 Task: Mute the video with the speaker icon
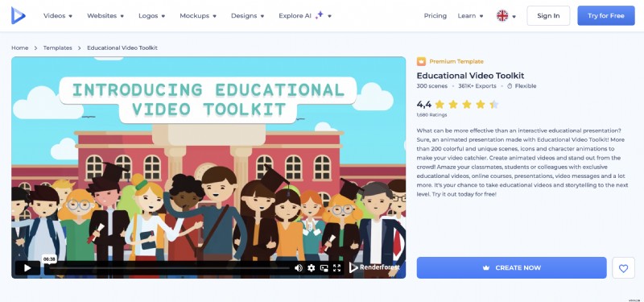[298, 268]
